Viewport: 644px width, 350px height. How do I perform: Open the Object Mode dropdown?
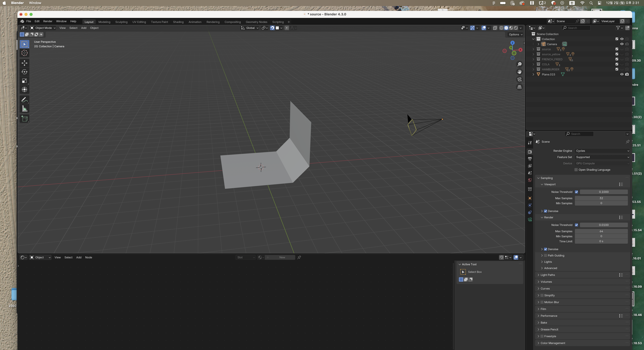pos(43,28)
